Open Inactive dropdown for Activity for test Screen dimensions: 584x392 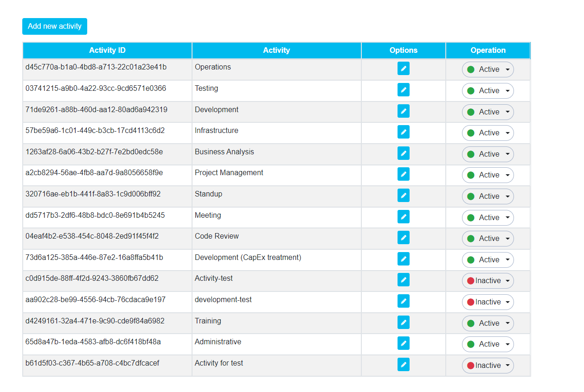click(488, 366)
